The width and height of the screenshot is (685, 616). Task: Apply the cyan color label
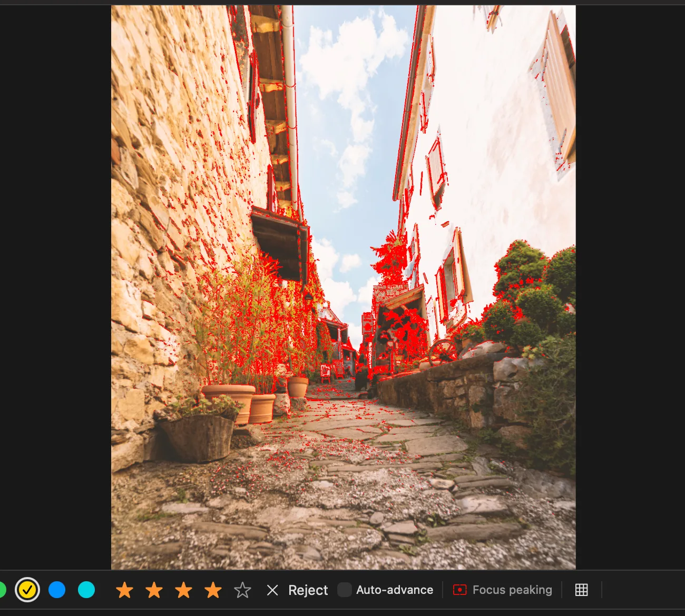86,590
